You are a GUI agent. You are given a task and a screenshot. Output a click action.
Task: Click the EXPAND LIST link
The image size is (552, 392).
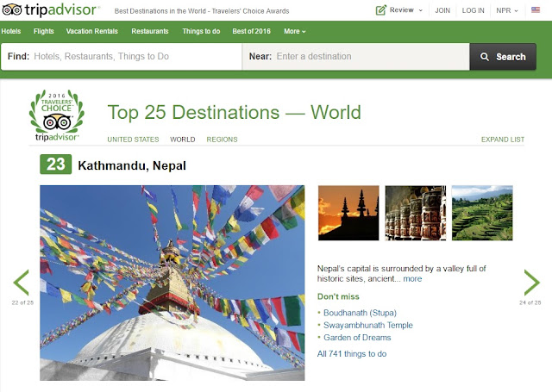point(503,140)
